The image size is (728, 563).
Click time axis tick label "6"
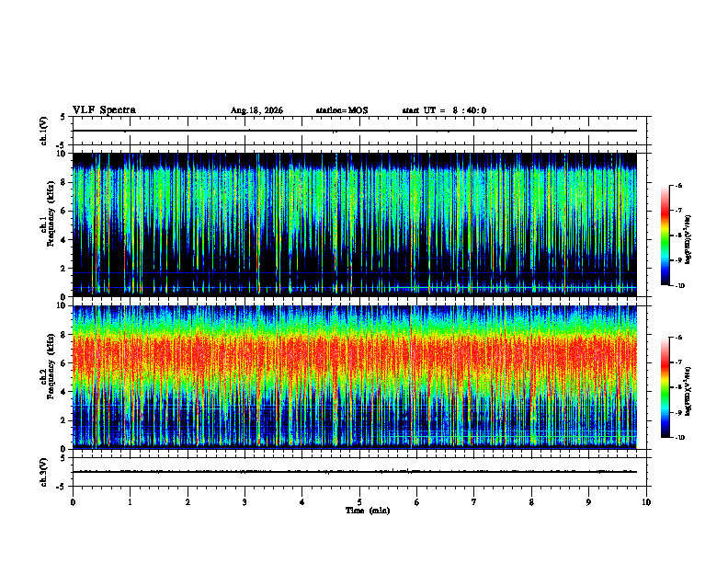pos(417,502)
